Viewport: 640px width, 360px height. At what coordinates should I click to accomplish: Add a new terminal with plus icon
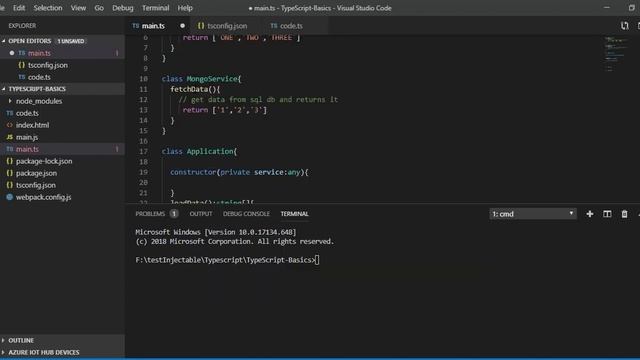tap(589, 214)
